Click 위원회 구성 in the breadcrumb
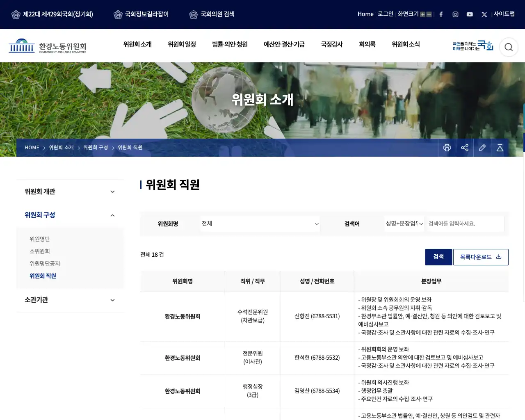Image resolution: width=525 pixels, height=420 pixels. tap(96, 148)
